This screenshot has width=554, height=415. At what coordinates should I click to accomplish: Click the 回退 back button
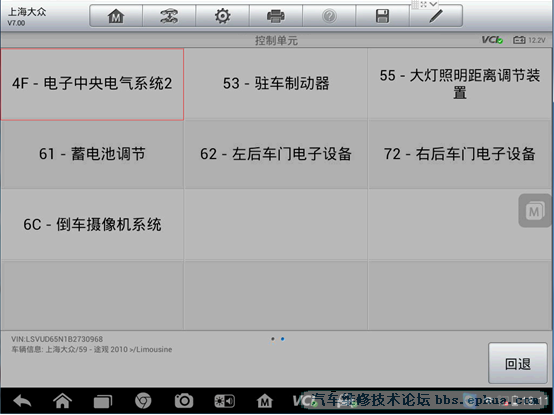pos(518,364)
